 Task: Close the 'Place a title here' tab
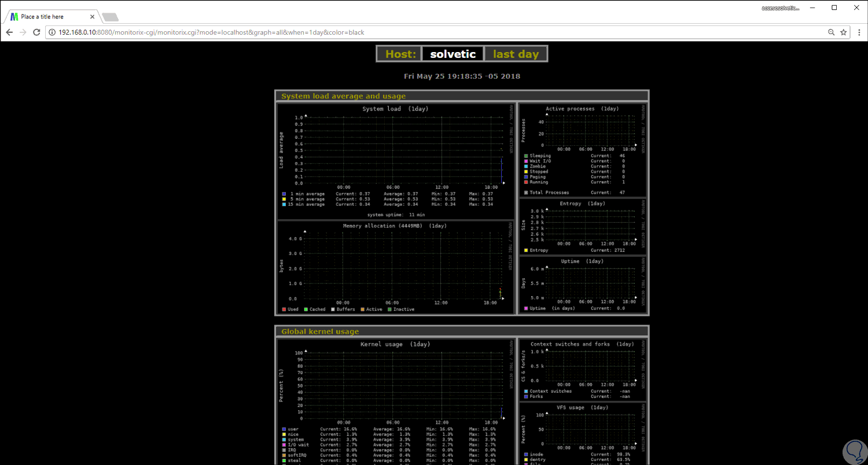[92, 17]
